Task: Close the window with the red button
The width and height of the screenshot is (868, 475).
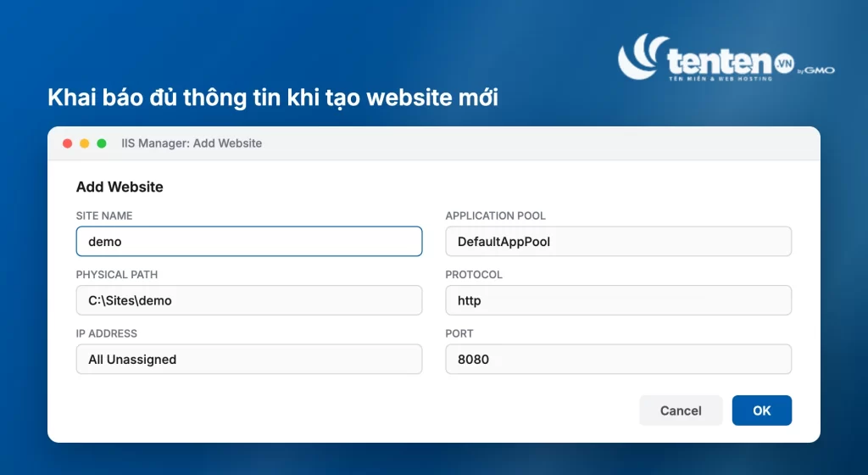Action: 68,143
